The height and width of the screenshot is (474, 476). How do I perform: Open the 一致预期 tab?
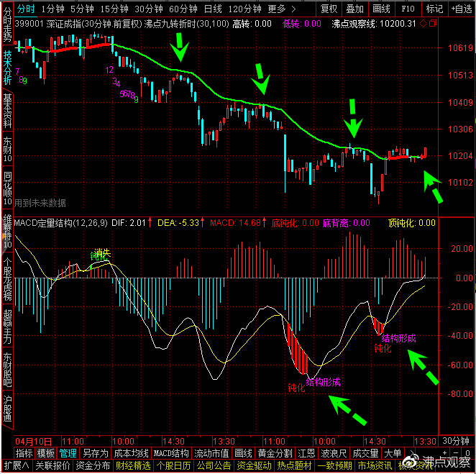[334, 465]
